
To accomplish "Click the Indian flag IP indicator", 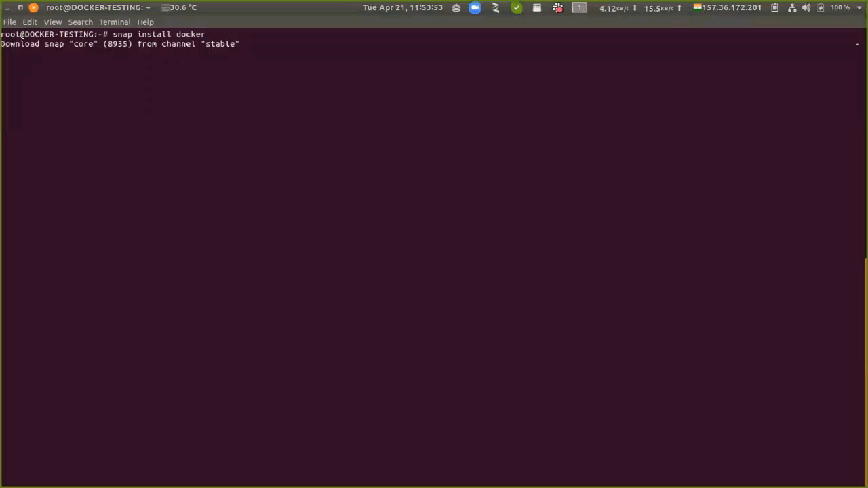I will click(x=727, y=7).
